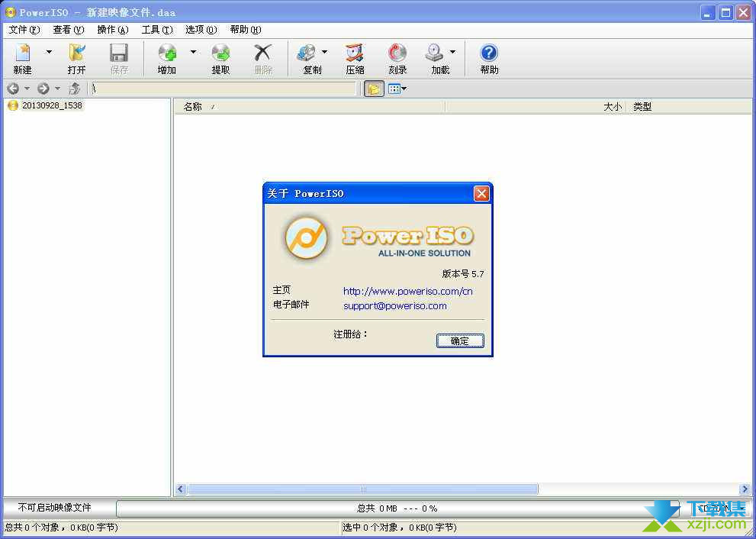This screenshot has width=756, height=539.
Task: Go back with the left arrow navigation icon
Action: 14,89
